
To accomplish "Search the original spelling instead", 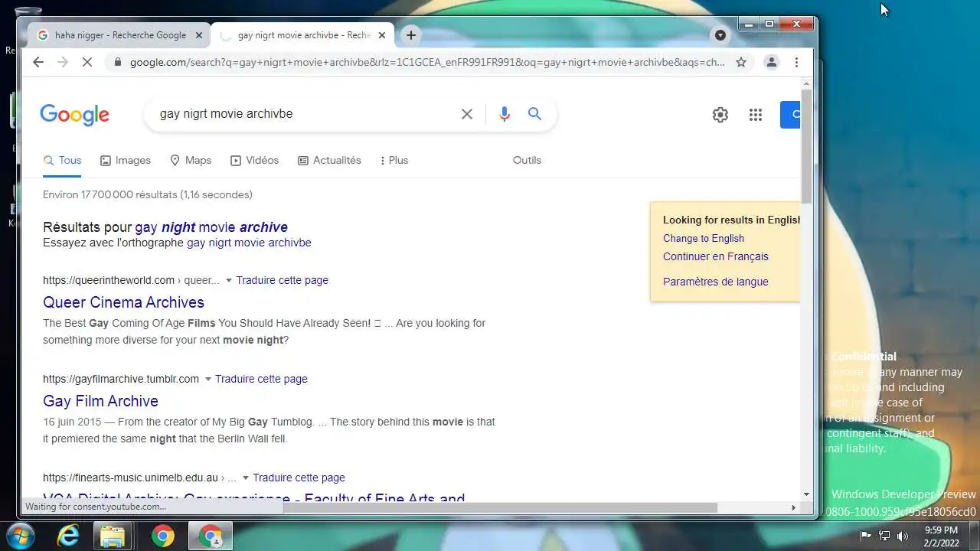I will (249, 243).
